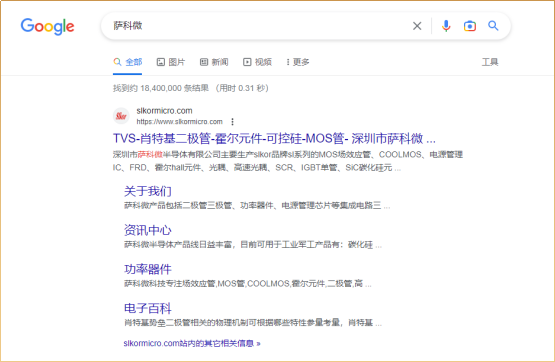Open search by image camera icon

coord(470,26)
